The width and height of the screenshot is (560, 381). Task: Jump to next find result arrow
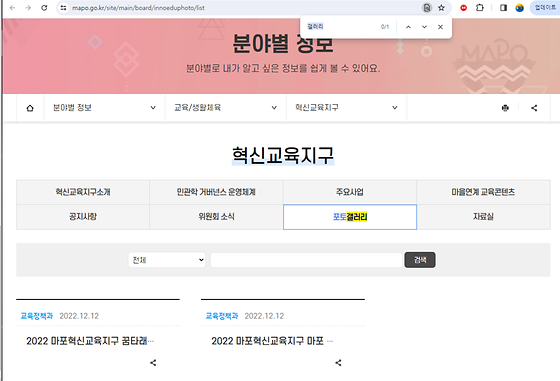point(424,27)
